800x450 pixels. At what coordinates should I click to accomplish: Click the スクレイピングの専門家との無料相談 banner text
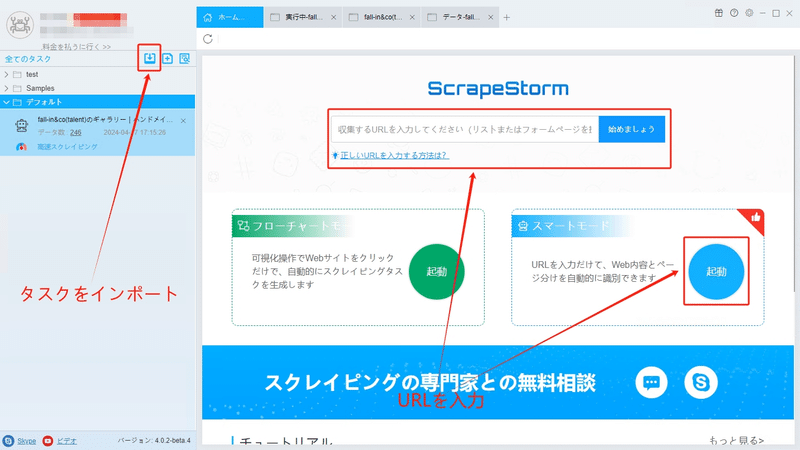click(430, 382)
